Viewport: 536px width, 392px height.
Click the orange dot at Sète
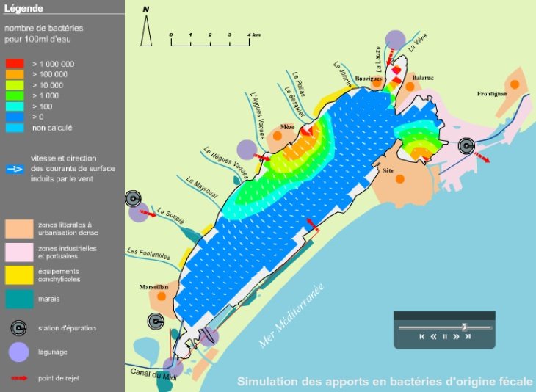[x=399, y=178]
